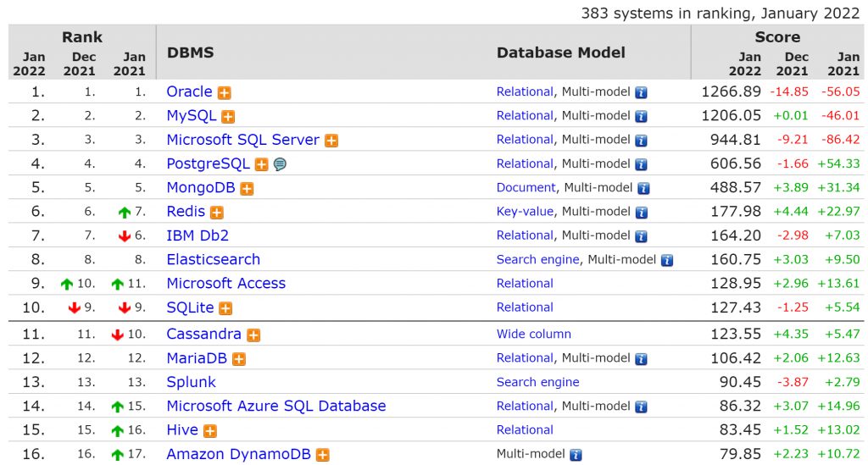868x465 pixels.
Task: Click the plus icon next to Amazon DynamoDB
Action: 323,455
